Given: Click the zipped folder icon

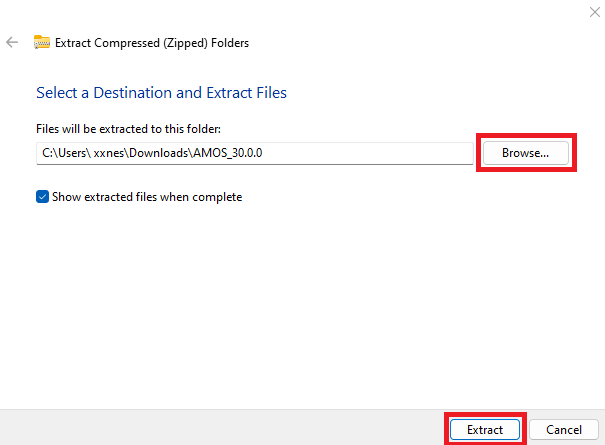Looking at the screenshot, I should pos(42,43).
